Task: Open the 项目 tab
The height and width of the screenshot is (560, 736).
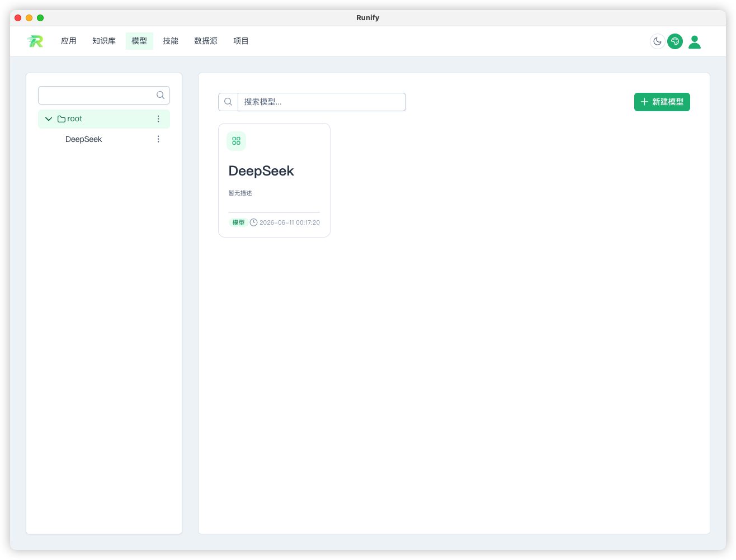Action: (241, 41)
